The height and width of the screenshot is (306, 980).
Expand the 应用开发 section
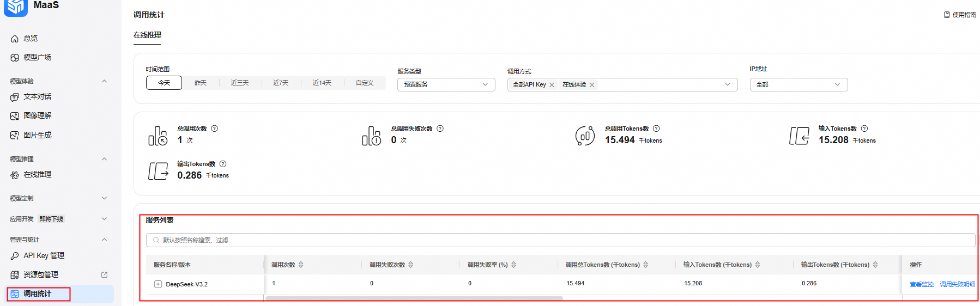click(104, 219)
